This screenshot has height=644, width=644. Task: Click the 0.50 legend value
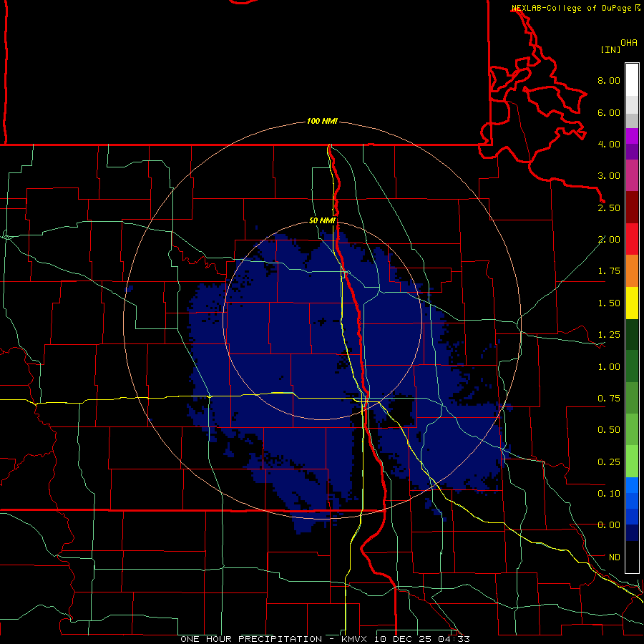609,430
